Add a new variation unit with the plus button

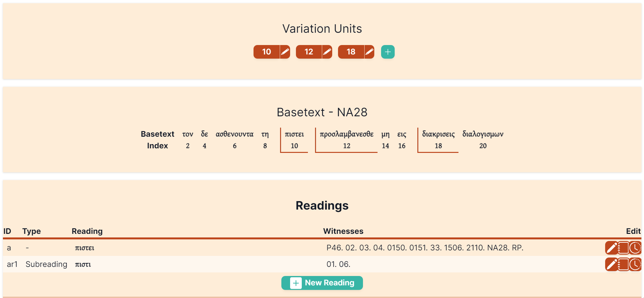[x=388, y=52]
